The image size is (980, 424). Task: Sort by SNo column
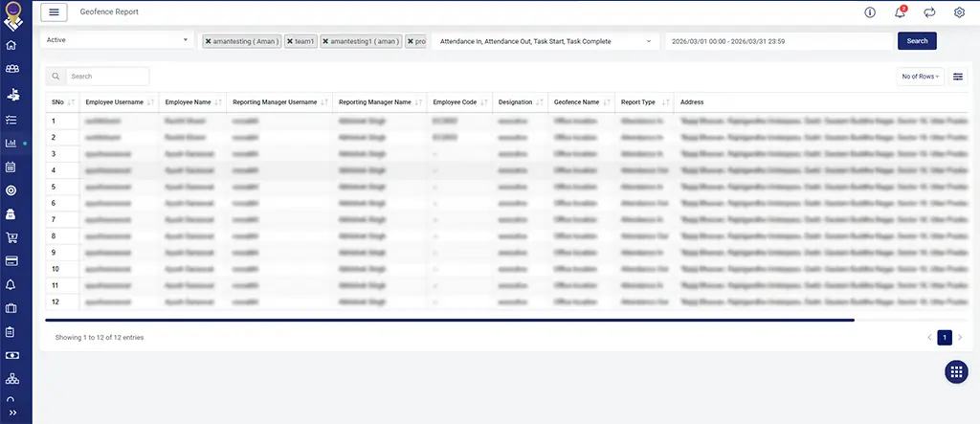click(62, 102)
